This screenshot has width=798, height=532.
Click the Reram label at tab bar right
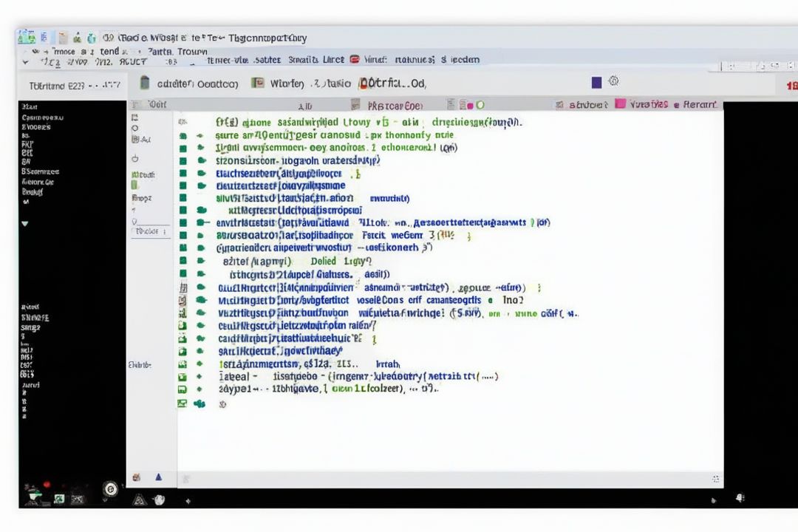[699, 105]
